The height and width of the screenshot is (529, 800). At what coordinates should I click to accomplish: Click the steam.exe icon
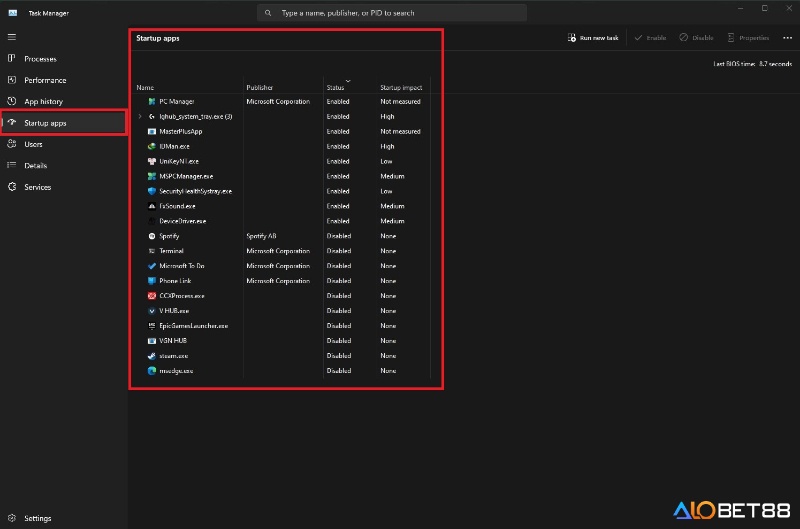152,356
